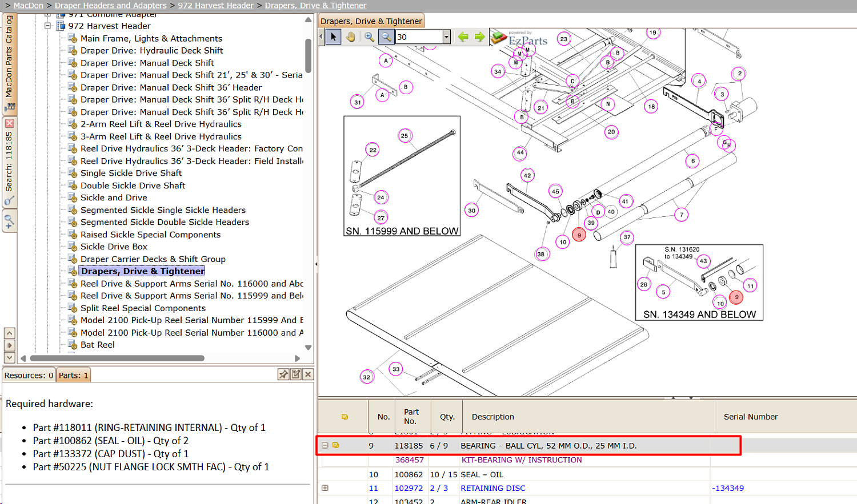857x504 pixels.
Task: Click the 2-Arm Reel Lift page icon
Action: [73, 124]
